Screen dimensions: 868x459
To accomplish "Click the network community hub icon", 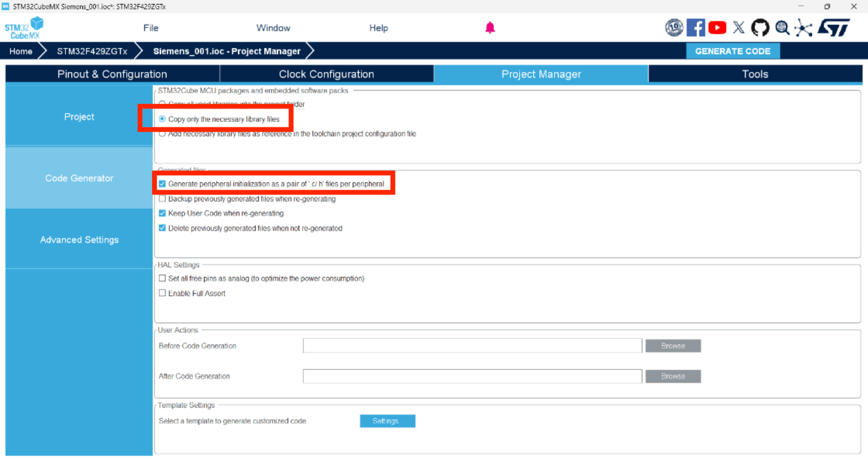I will [803, 28].
